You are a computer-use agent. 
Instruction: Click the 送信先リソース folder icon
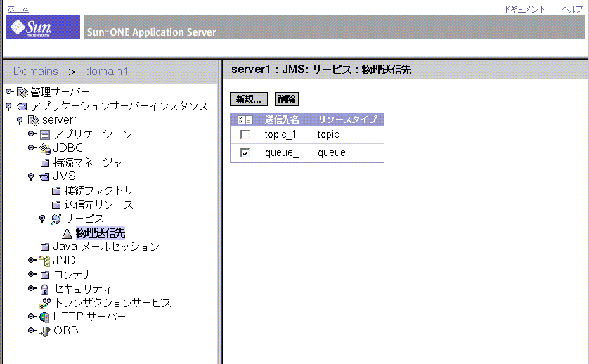coord(56,204)
